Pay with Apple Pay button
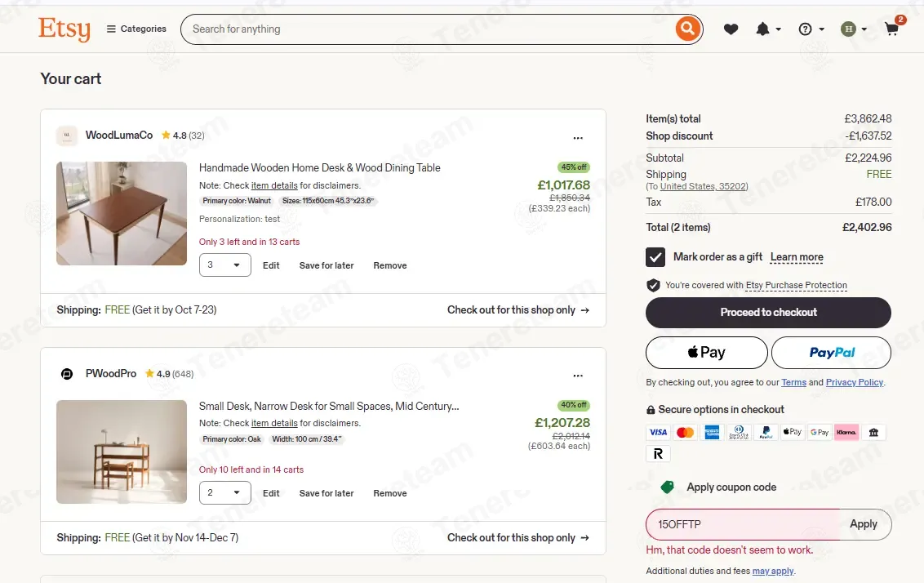This screenshot has height=583, width=924. click(707, 353)
